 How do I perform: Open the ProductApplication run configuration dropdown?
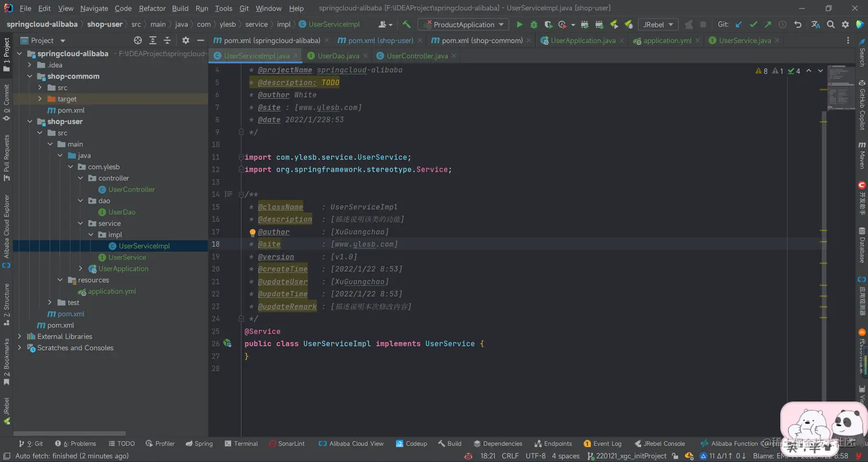(x=463, y=25)
